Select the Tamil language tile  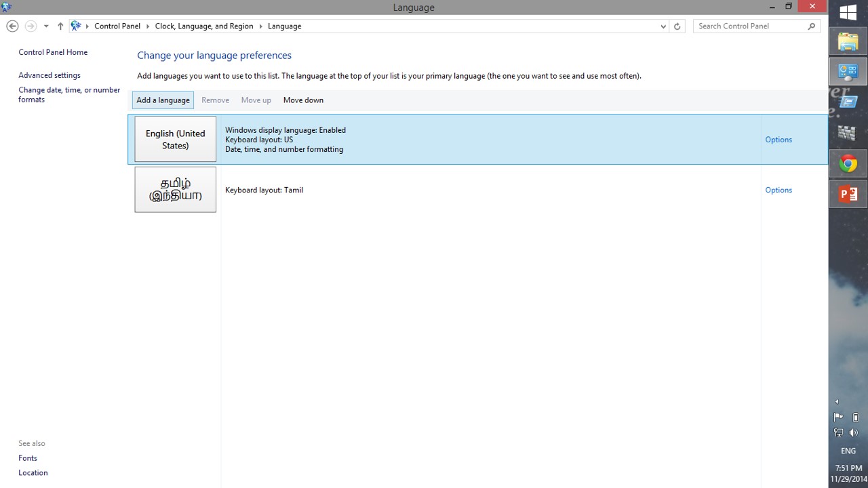[175, 190]
